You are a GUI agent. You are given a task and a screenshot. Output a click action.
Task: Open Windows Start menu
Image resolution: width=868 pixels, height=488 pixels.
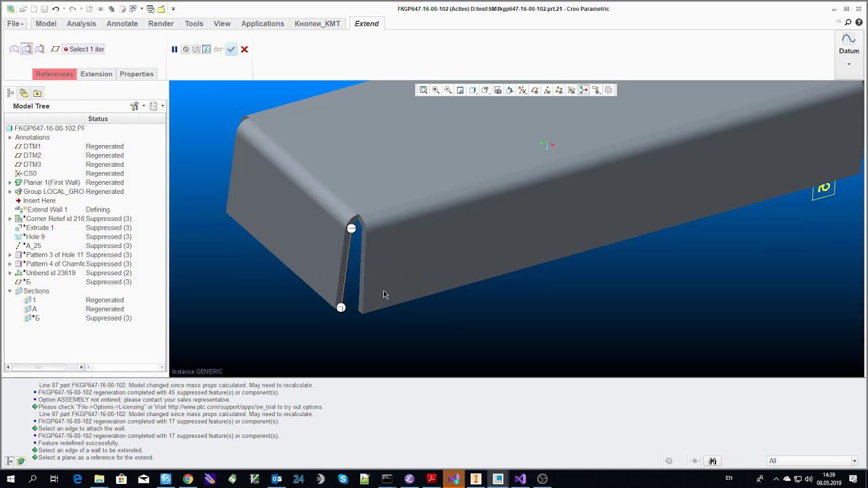(x=11, y=479)
